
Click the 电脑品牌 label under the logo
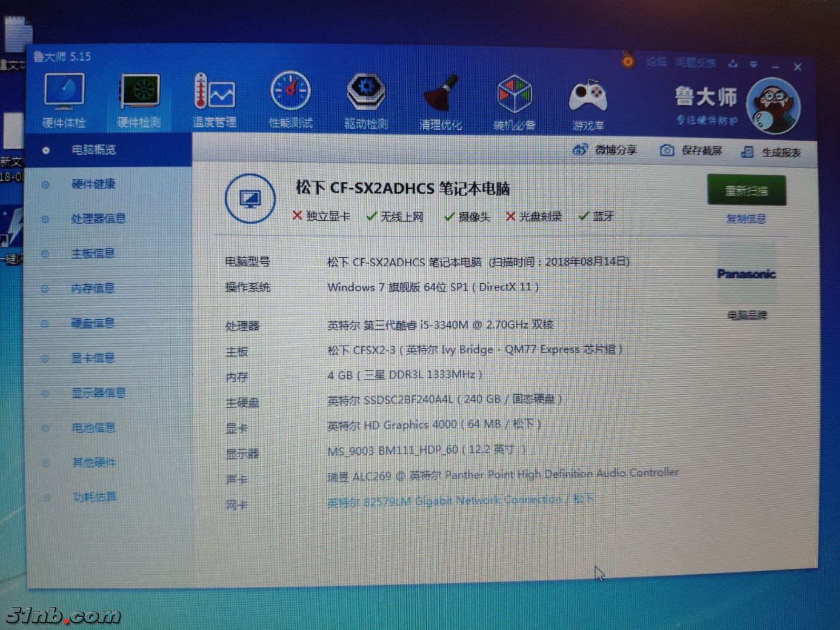click(747, 315)
